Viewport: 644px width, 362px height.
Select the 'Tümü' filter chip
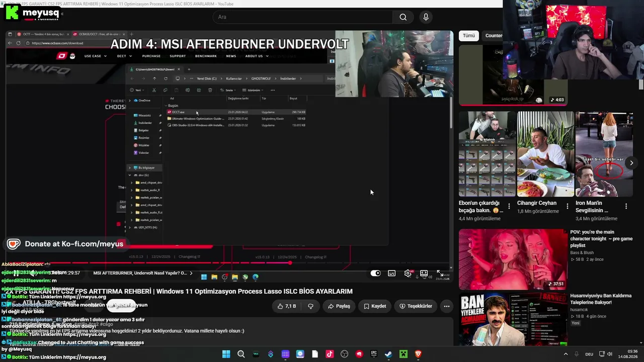[x=469, y=36]
